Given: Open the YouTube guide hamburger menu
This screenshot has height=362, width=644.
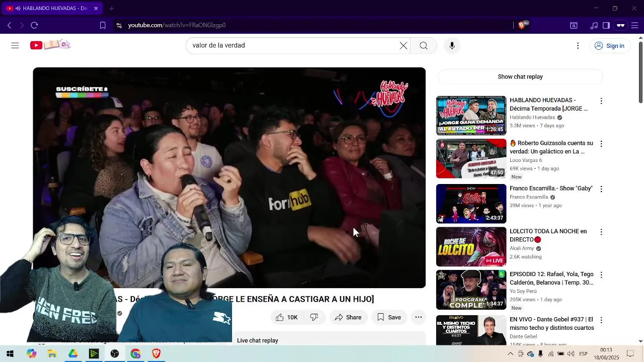Looking at the screenshot, I should [x=15, y=45].
